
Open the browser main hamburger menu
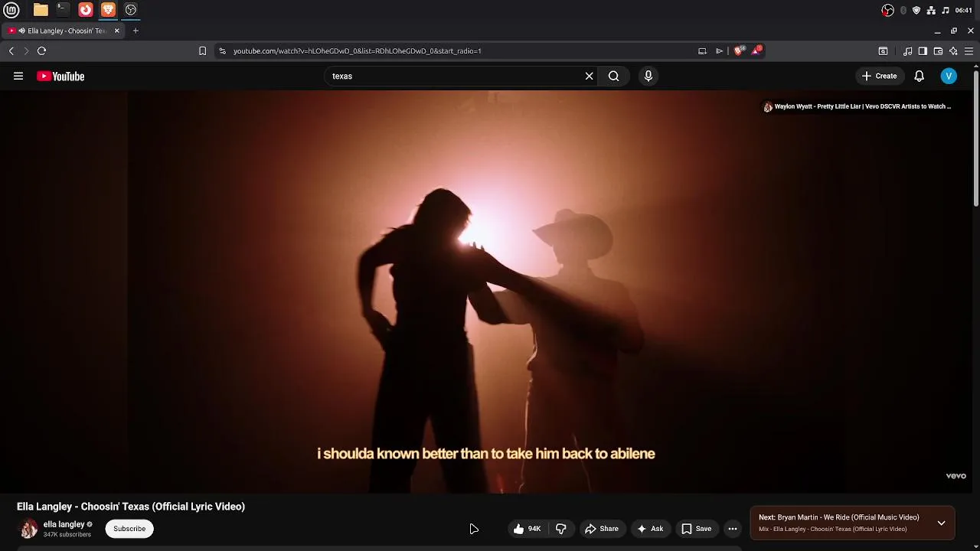tap(969, 51)
